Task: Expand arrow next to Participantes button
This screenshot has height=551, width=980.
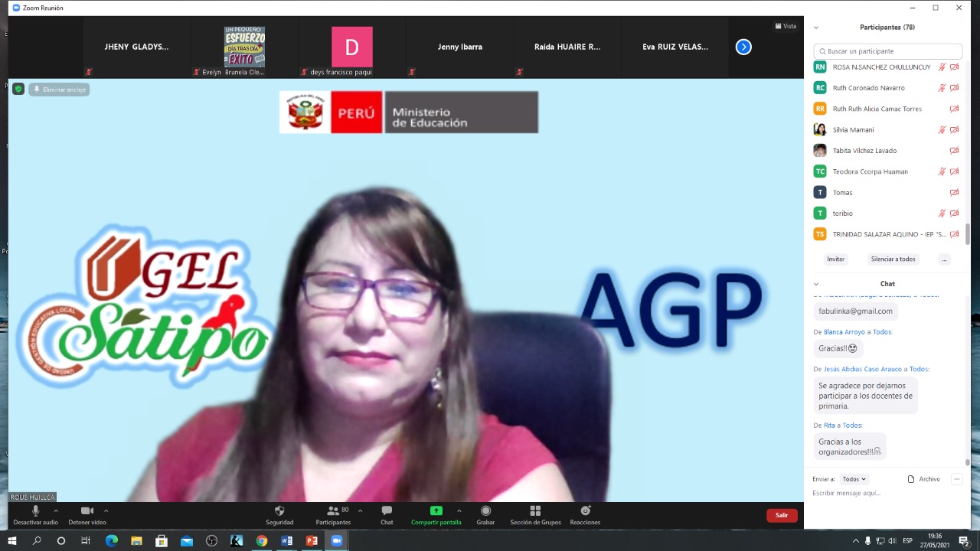Action: pos(360,510)
